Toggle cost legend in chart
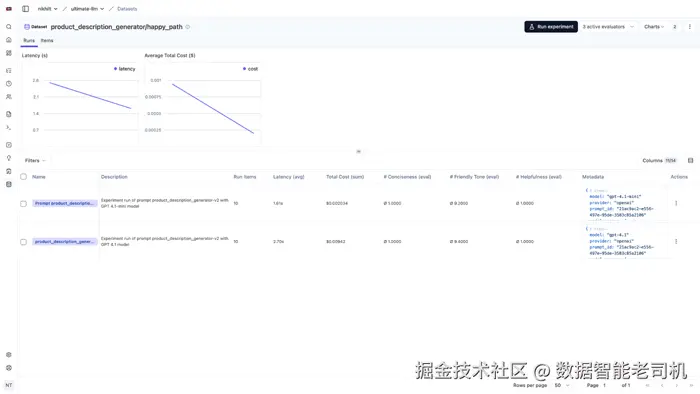The image size is (700, 394). click(250, 69)
